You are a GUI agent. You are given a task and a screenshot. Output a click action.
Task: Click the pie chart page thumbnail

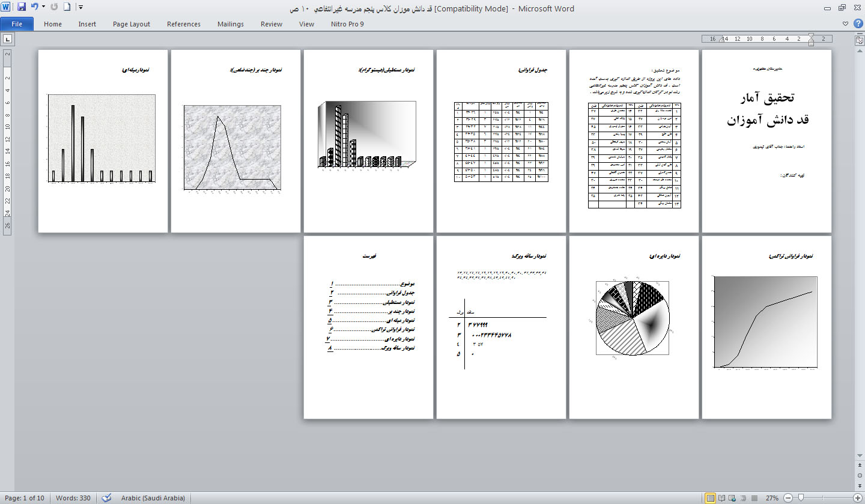[633, 327]
